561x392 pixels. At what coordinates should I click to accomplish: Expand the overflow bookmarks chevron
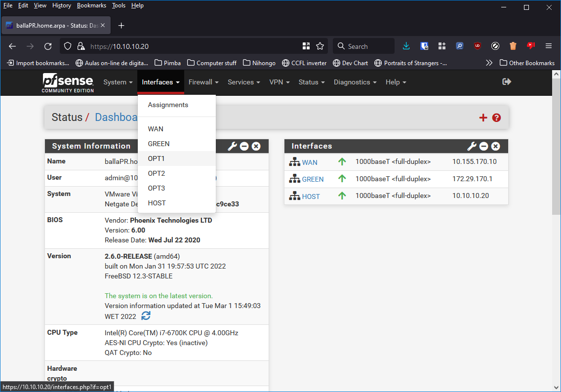click(x=488, y=63)
